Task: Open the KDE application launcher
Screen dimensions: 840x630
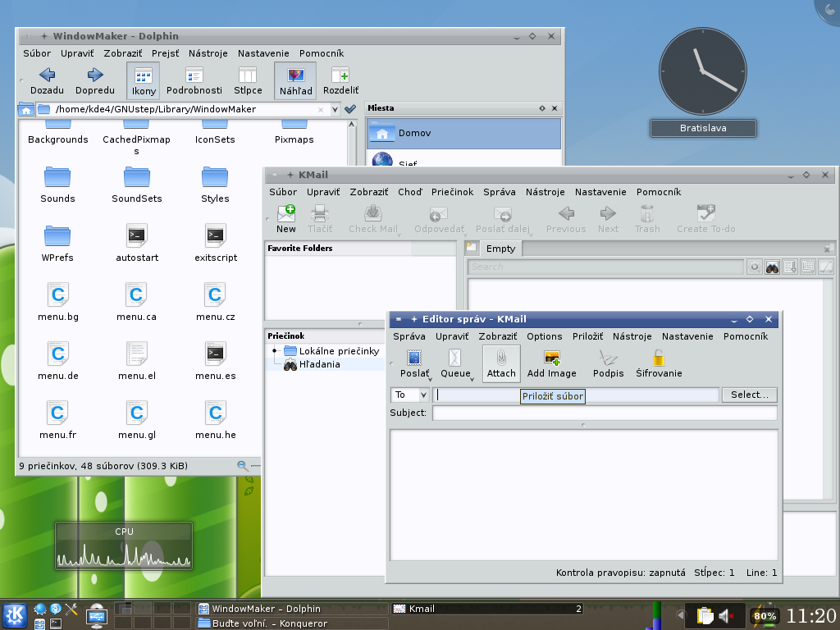Action: point(15,615)
